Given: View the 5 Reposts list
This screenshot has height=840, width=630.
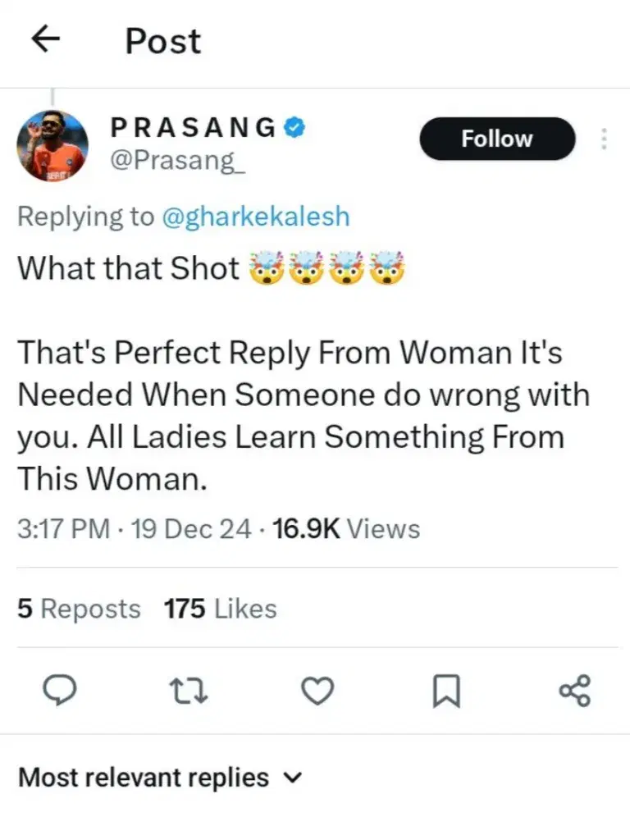Looking at the screenshot, I should [x=79, y=609].
